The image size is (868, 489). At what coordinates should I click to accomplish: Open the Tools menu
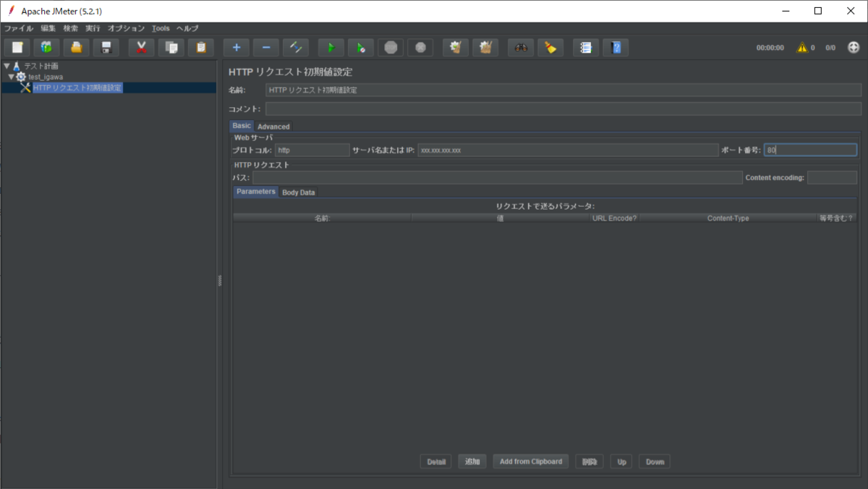point(161,28)
